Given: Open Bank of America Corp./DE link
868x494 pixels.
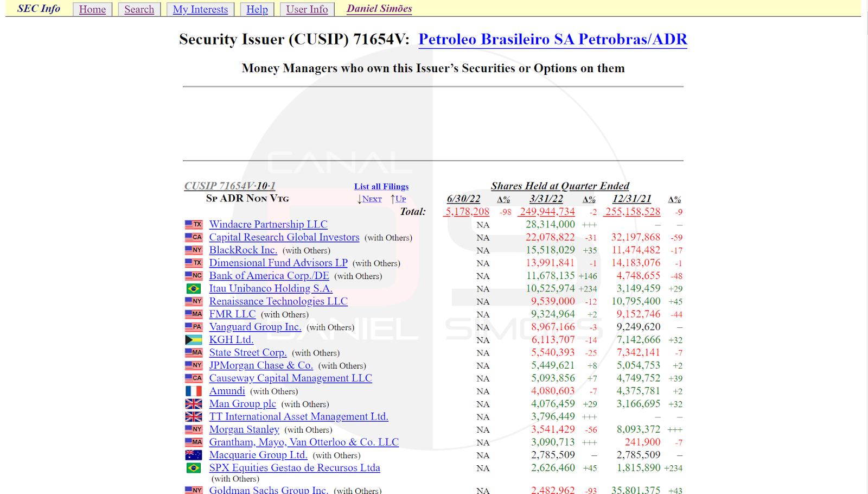Looking at the screenshot, I should click(269, 276).
